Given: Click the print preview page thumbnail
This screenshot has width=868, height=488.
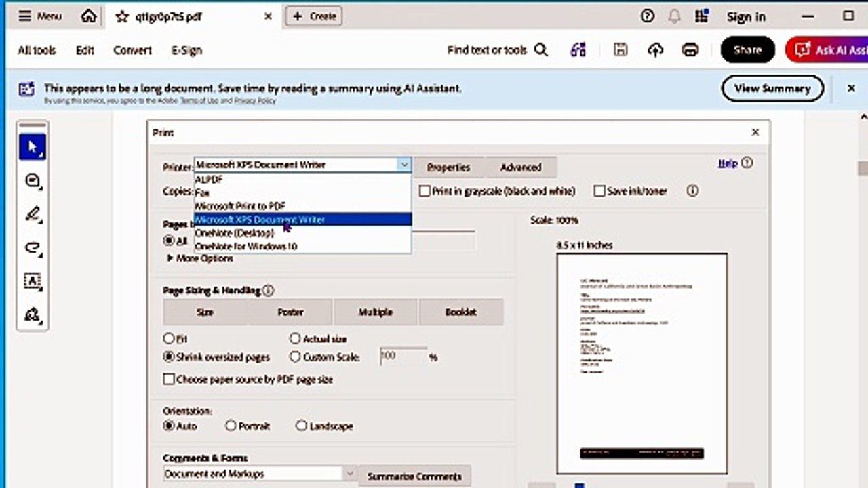Looking at the screenshot, I should [x=642, y=364].
